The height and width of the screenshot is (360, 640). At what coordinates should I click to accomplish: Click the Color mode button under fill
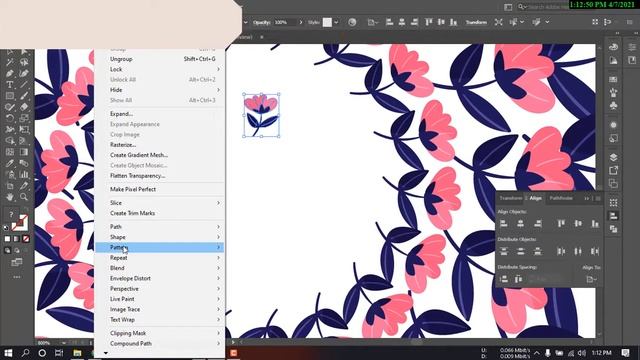point(7,239)
